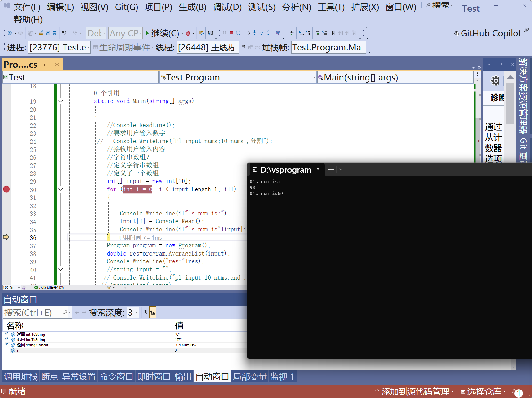Click Show Next Statement arrow icon
This screenshot has width=532, height=398.
[x=248, y=33]
